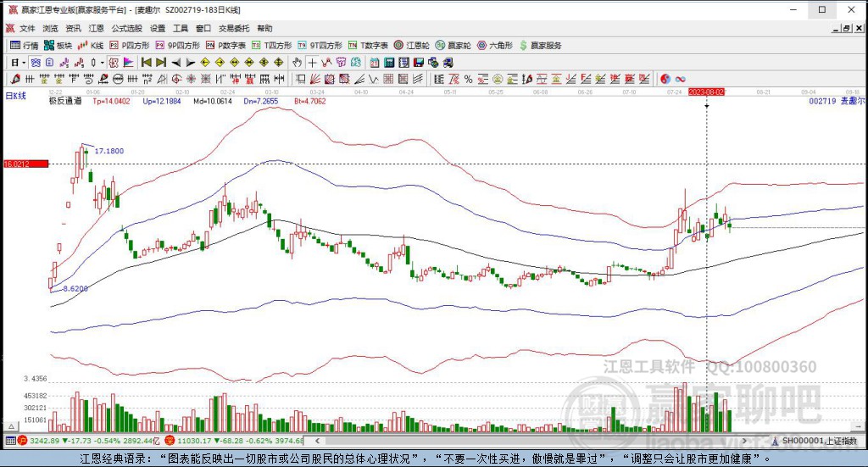Screen dimensions: 868x467
Task: Expand the candlestick style dropdown arrow
Action: (x=103, y=63)
